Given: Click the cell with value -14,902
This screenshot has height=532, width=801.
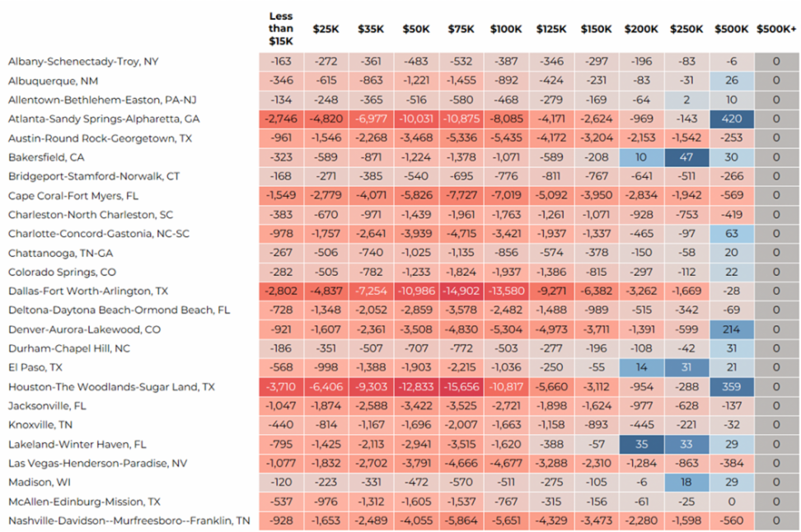Looking at the screenshot, I should pyautogui.click(x=461, y=291).
